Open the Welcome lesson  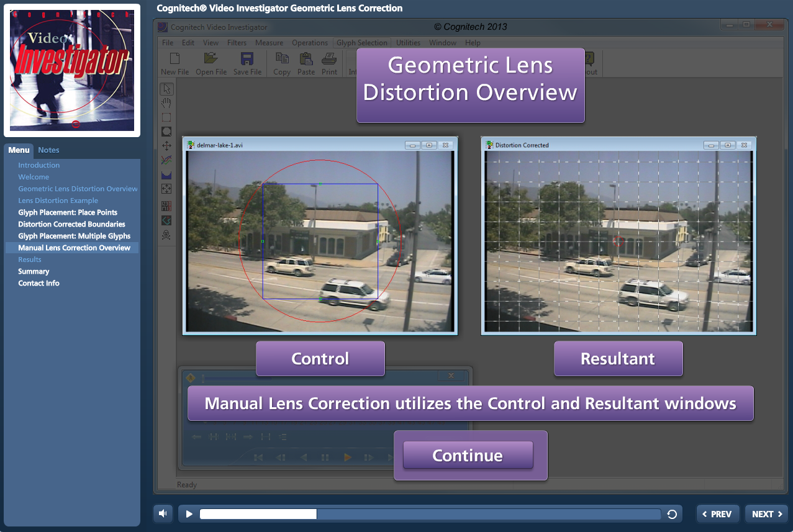(x=34, y=177)
